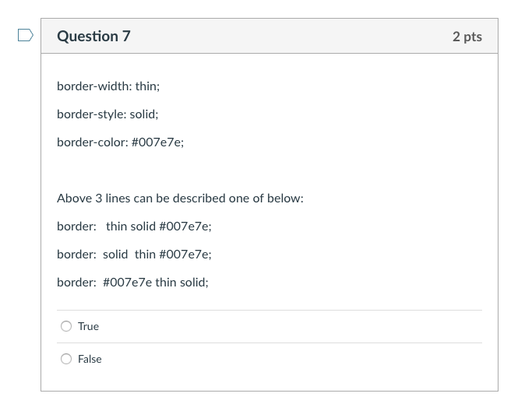Click the "border: thin solid #007e7e;" line
Screen dimensions: 532x418
tap(134, 226)
